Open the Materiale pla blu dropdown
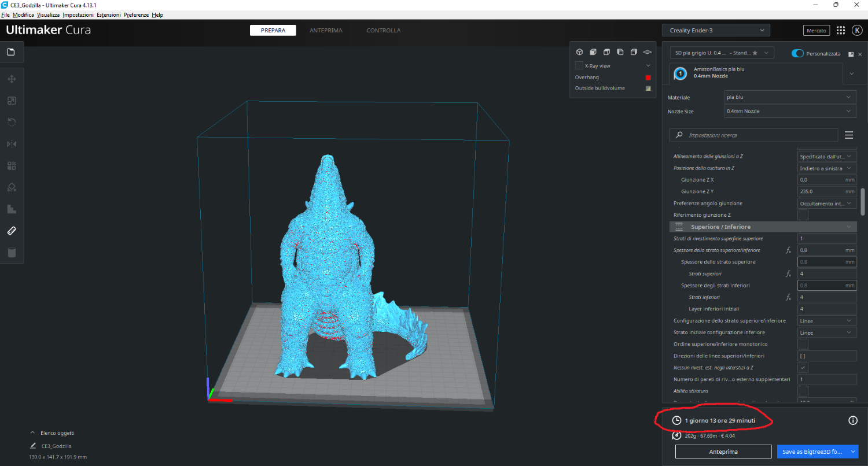 point(790,97)
